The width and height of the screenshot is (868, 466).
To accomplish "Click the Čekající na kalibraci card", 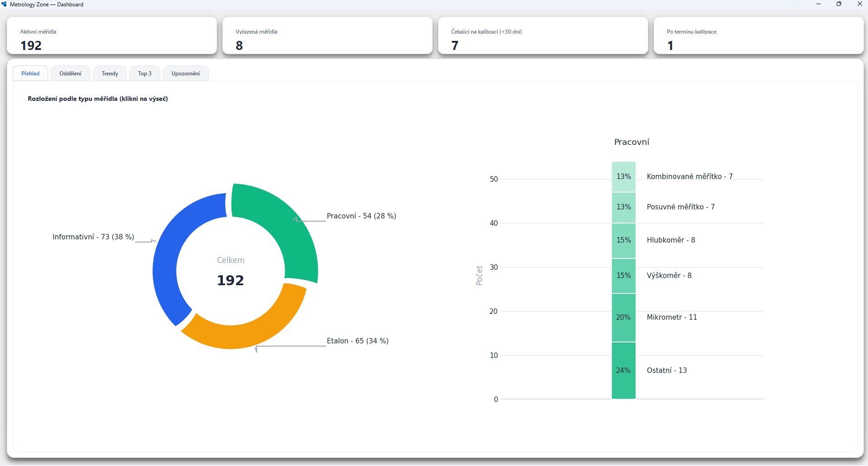I will pos(543,36).
